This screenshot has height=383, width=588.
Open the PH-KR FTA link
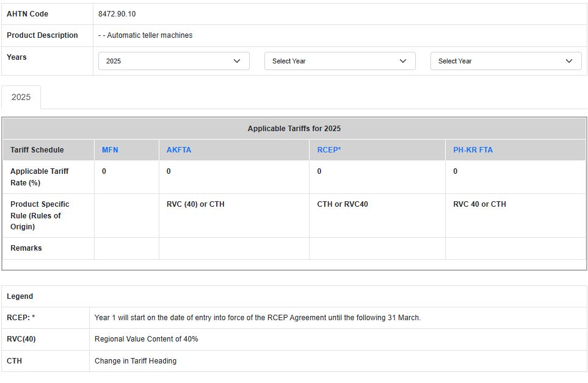pos(473,150)
